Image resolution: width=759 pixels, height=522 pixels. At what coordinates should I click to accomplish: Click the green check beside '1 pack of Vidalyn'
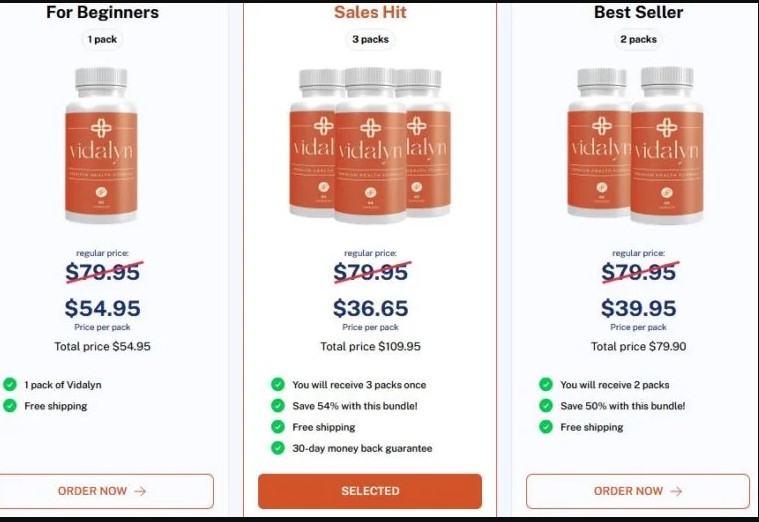point(10,384)
